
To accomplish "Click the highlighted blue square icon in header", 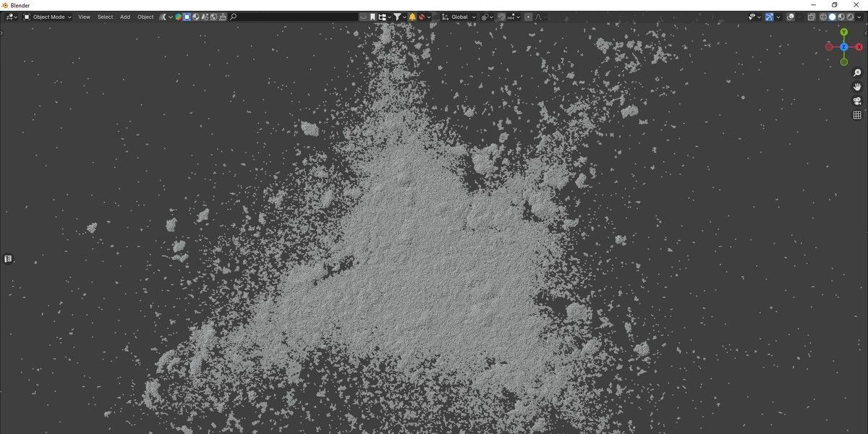I will coord(187,17).
